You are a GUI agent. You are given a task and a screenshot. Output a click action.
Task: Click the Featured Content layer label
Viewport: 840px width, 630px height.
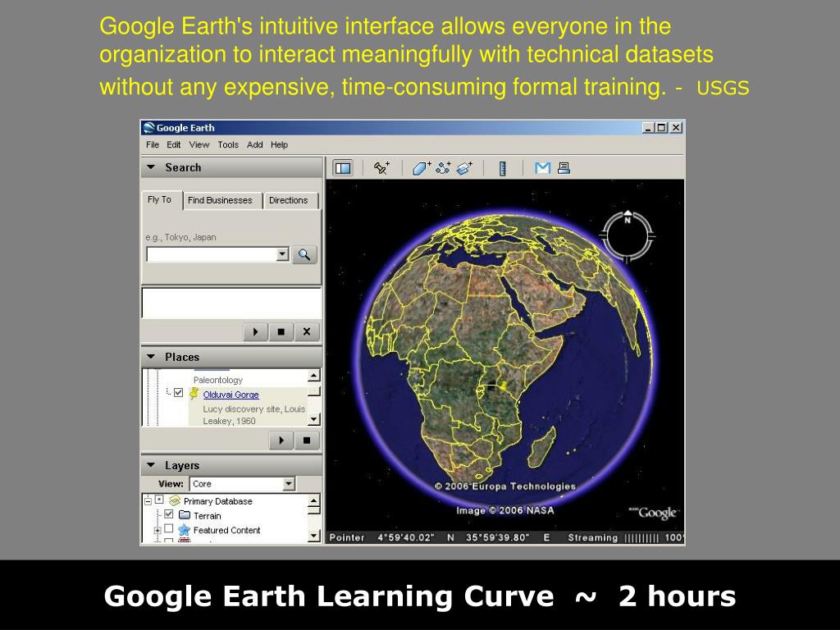[226, 531]
